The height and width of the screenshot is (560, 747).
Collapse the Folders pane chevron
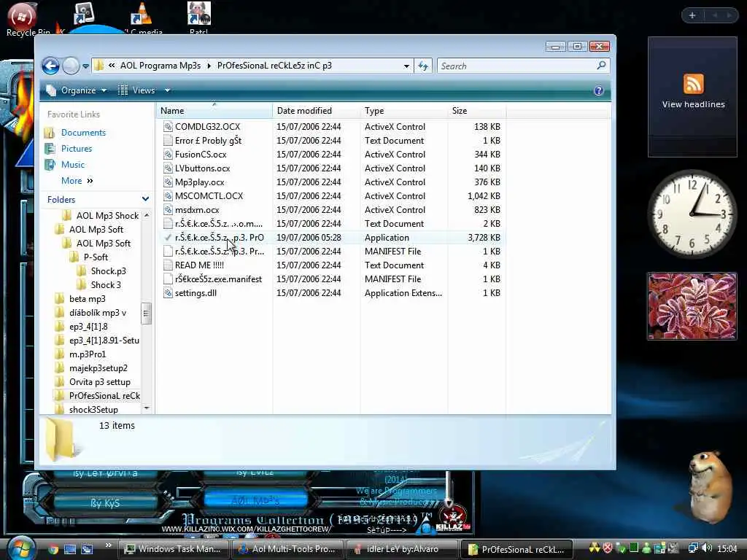pyautogui.click(x=145, y=199)
